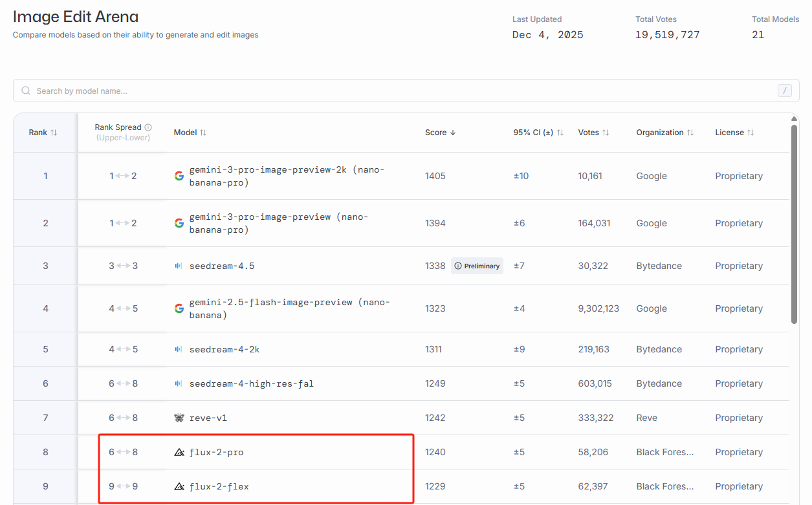
Task: Click the Bytedance icon next to seedream-4.5
Action: click(179, 266)
